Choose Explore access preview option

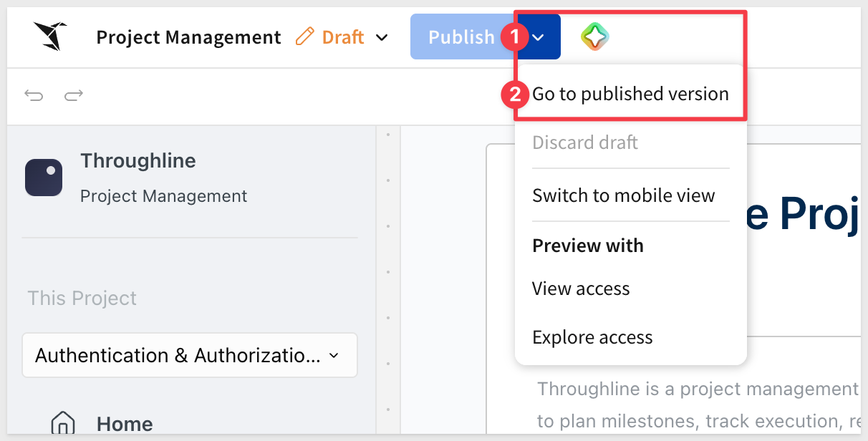592,337
